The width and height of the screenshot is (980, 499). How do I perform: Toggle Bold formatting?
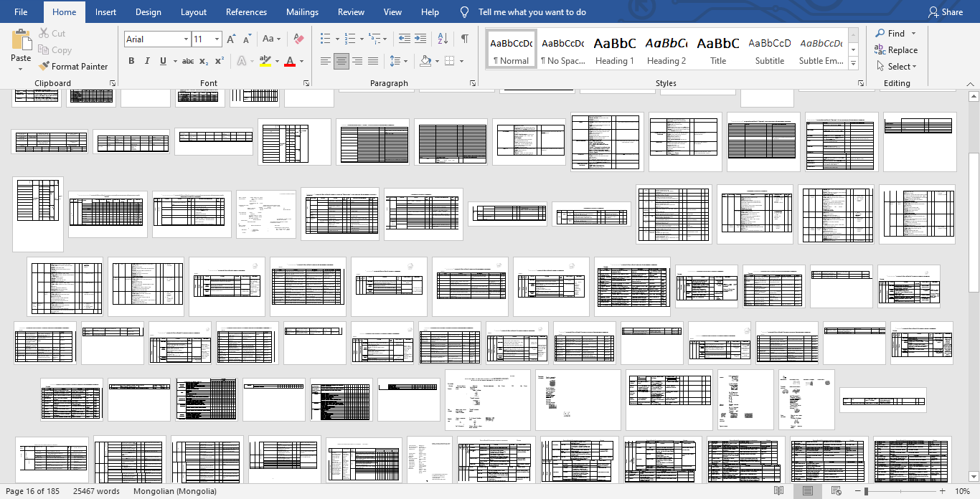pyautogui.click(x=131, y=61)
